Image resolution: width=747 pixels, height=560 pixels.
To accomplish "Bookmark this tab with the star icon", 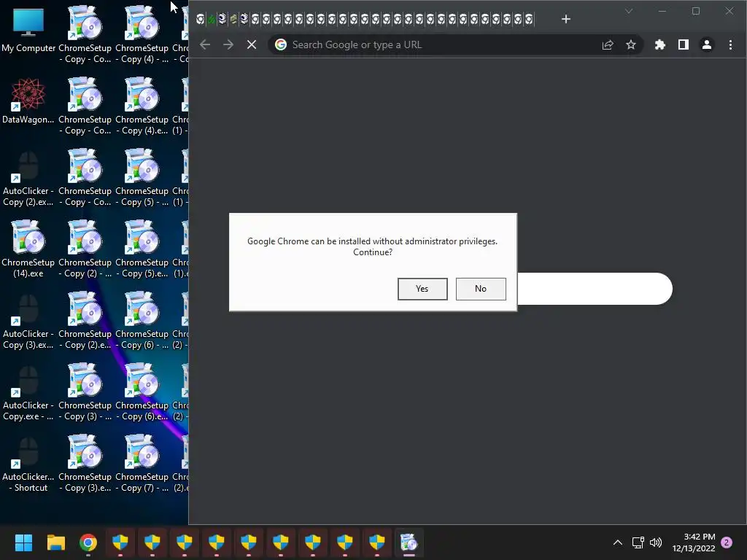I will coord(631,44).
